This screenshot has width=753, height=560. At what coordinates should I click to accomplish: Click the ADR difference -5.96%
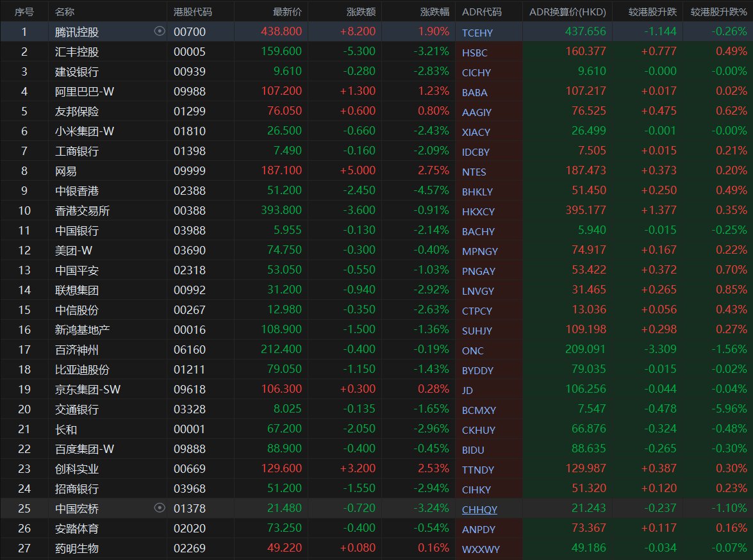[x=729, y=409]
